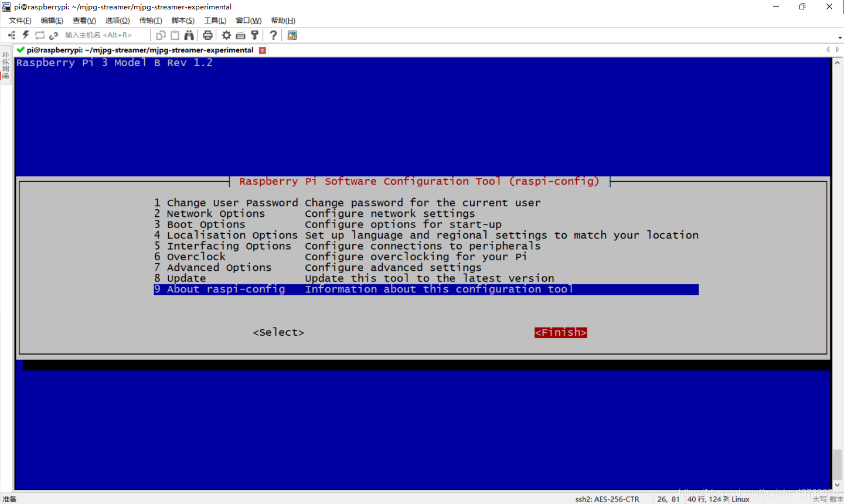Viewport: 844px width, 504px height.
Task: Click the Quick Connect lightning bolt icon
Action: point(26,35)
